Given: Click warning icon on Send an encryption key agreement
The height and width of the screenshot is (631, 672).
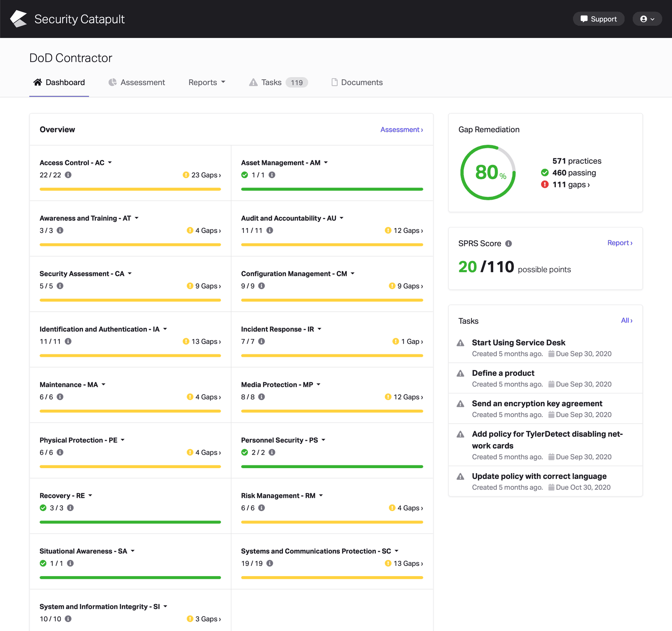Looking at the screenshot, I should [461, 404].
